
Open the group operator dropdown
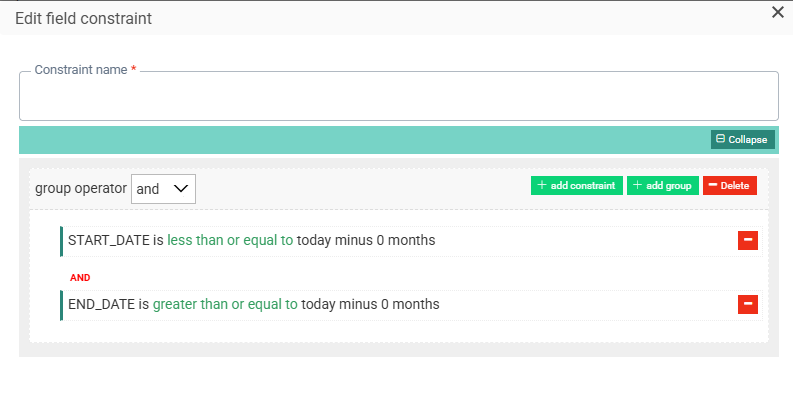point(163,188)
